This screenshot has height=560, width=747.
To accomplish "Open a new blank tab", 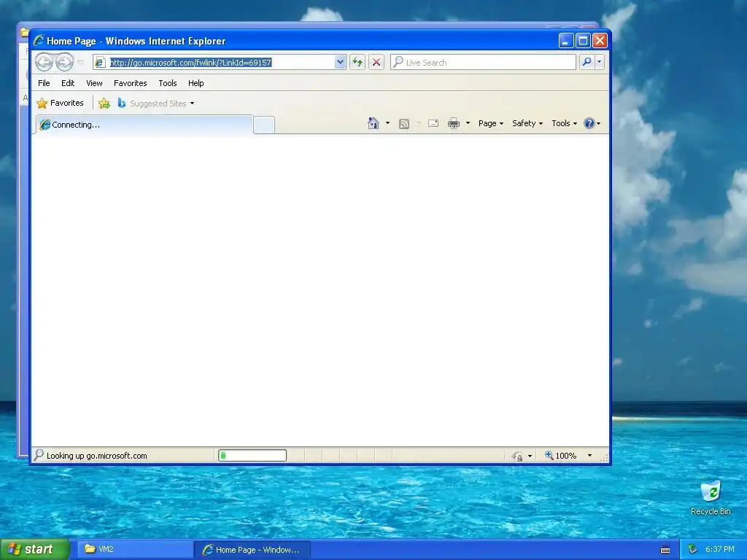I will pos(264,125).
